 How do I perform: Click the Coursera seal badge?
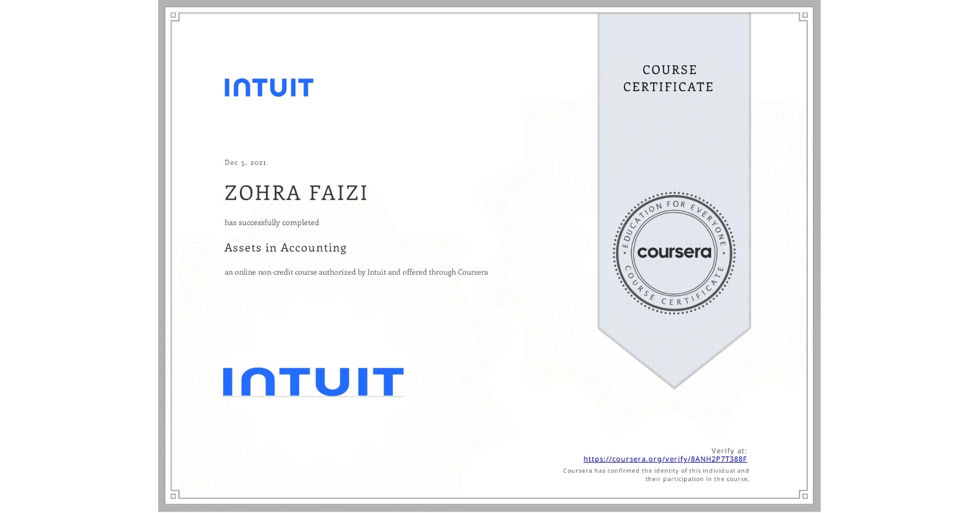[x=674, y=253]
